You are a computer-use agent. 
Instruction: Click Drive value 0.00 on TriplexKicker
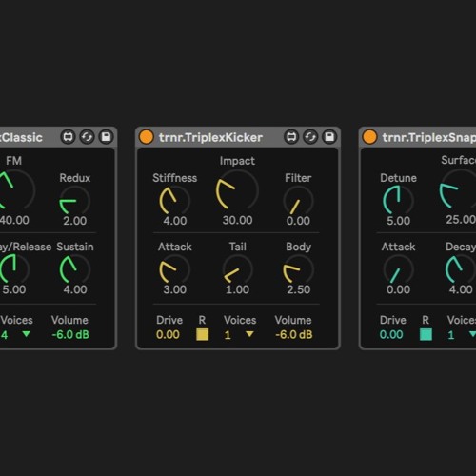pyautogui.click(x=168, y=335)
